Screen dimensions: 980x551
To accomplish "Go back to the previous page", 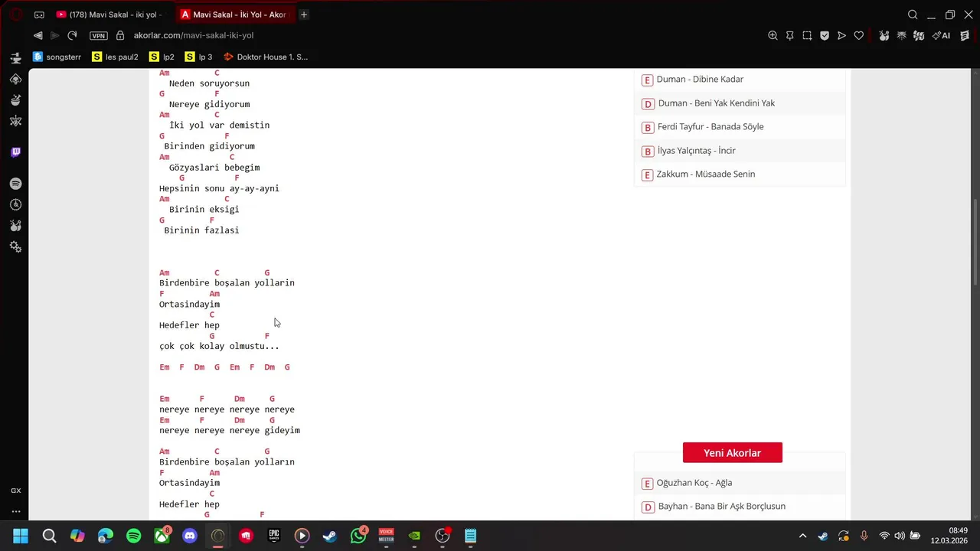I will click(38, 35).
